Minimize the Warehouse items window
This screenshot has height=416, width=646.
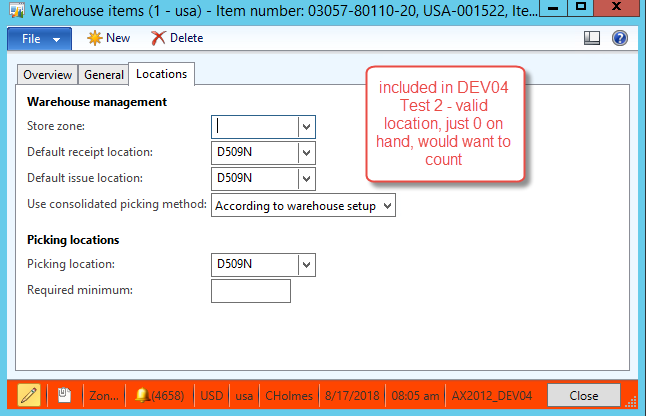[553, 7]
